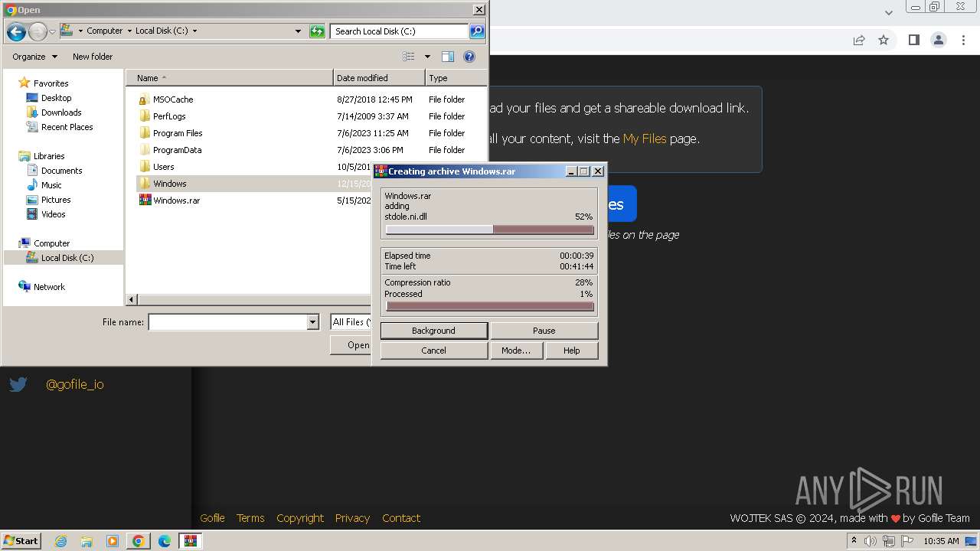Open @gofile_io Twitter link
This screenshot has height=551, width=980.
click(75, 384)
